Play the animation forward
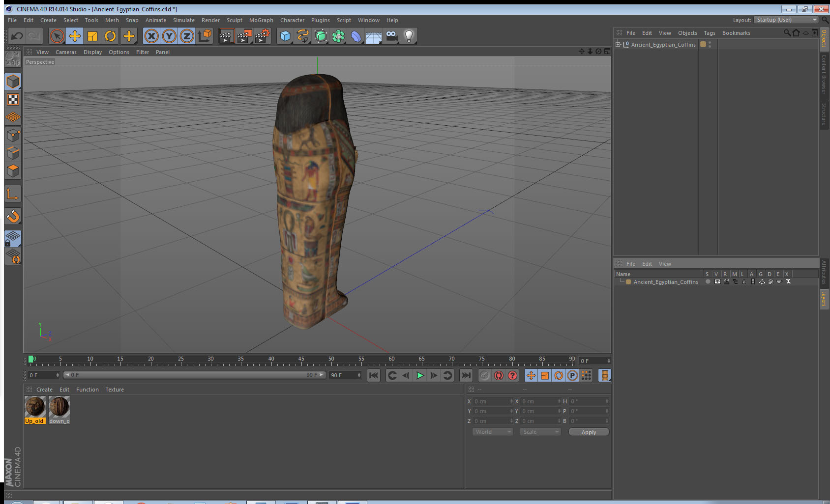Viewport: 830px width, 504px height. [420, 375]
